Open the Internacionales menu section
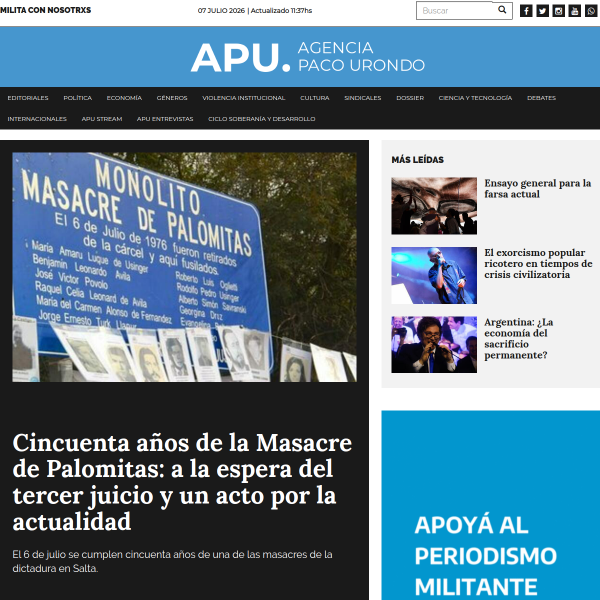This screenshot has width=600, height=600. pos(37,119)
